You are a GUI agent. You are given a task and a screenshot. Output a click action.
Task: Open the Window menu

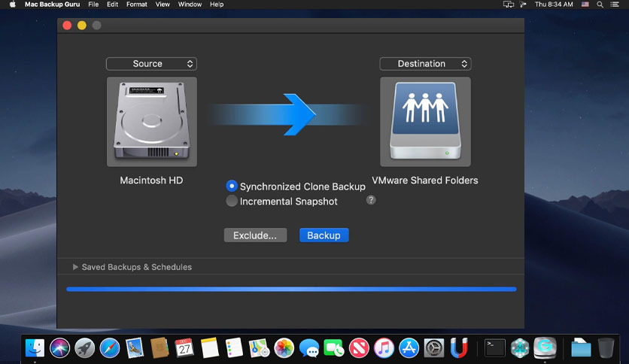(190, 5)
